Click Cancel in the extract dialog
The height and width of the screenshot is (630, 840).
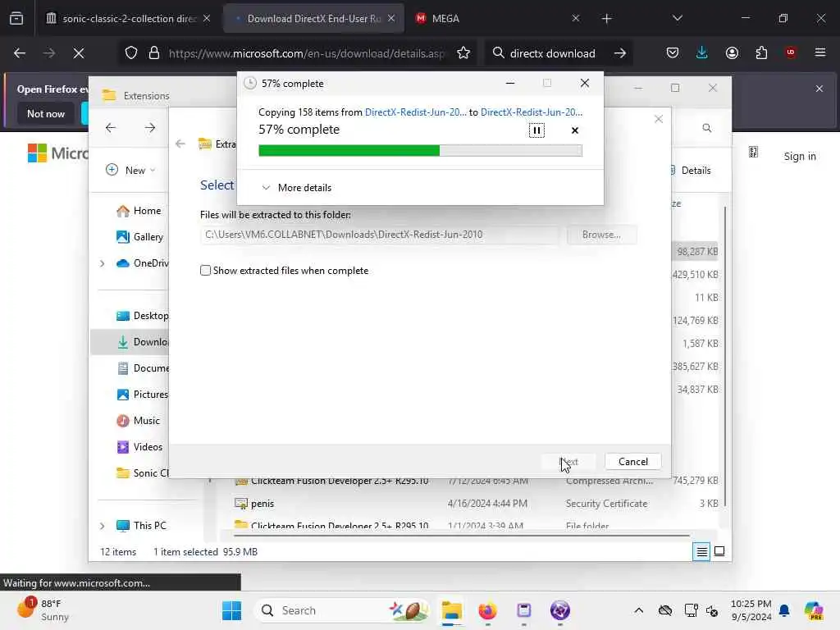coord(632,461)
